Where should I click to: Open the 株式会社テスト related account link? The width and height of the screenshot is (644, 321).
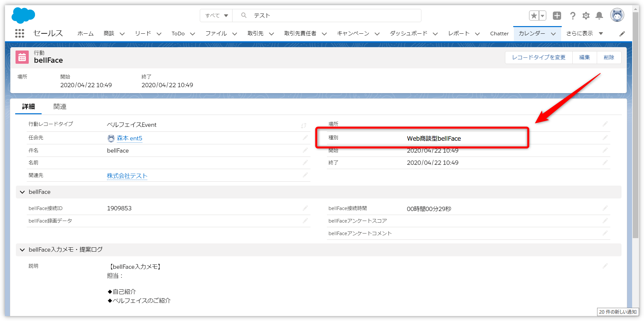tap(127, 176)
